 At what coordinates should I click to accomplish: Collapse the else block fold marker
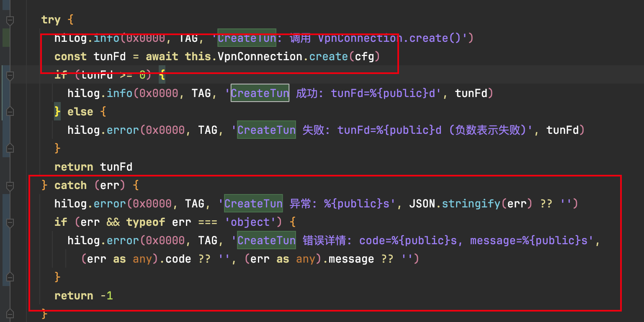[x=10, y=112]
